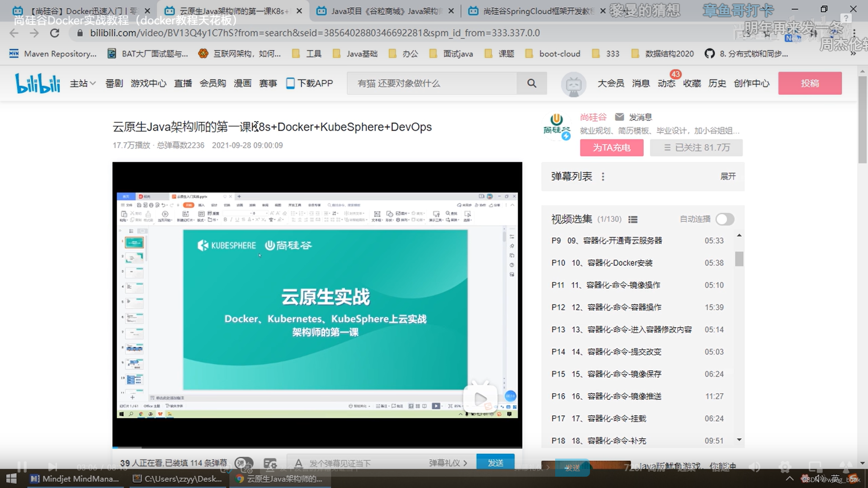Image resolution: width=868 pixels, height=488 pixels.
Task: Click the search magnifier icon
Action: 532,83
